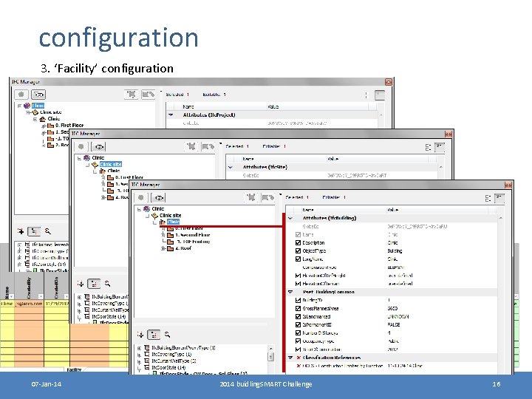Image resolution: width=532 pixels, height=399 pixels.
Task: Click the highlighted tree-view icon above front window type list
Action: tap(154, 335)
